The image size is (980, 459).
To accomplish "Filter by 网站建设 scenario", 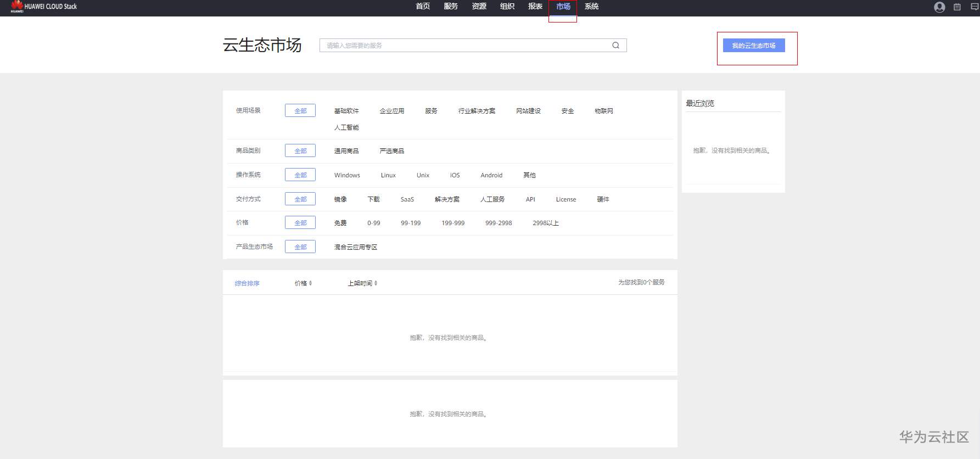I will tap(529, 111).
